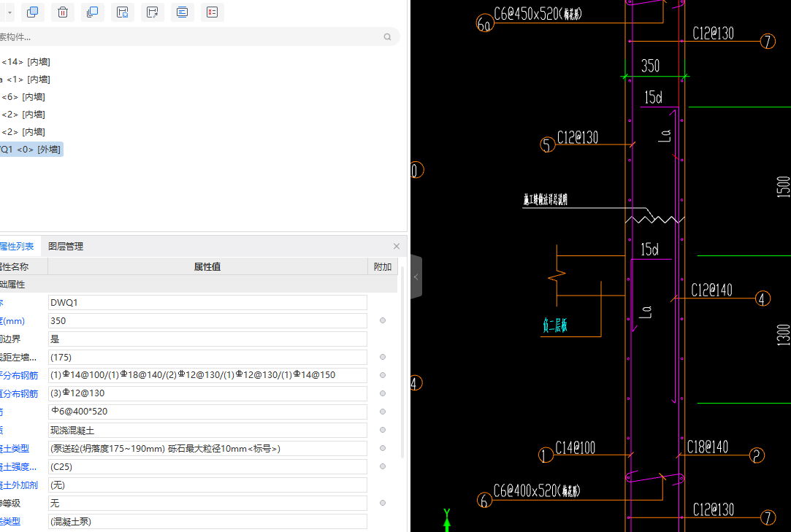Toggle 附加 circle for horizontal rebar row
The width and height of the screenshot is (791, 532).
coord(383,375)
